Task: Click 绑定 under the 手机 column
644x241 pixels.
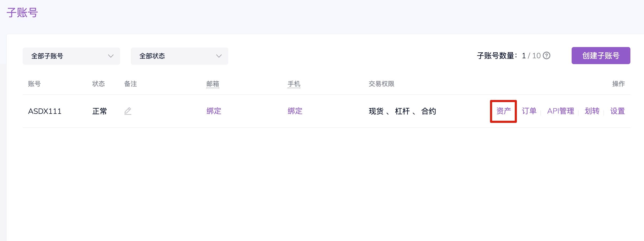Action: (295, 111)
